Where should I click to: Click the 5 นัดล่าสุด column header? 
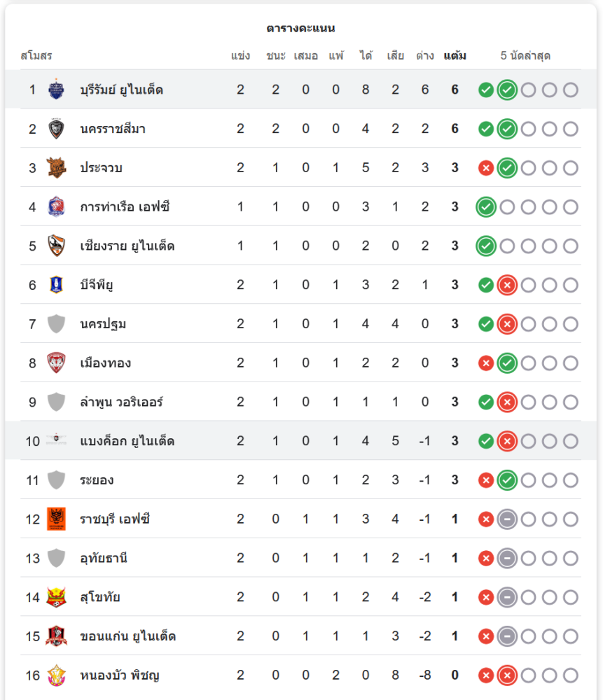point(525,56)
